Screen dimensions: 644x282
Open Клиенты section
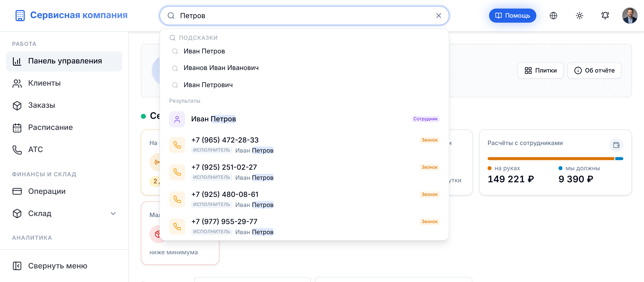click(x=64, y=83)
